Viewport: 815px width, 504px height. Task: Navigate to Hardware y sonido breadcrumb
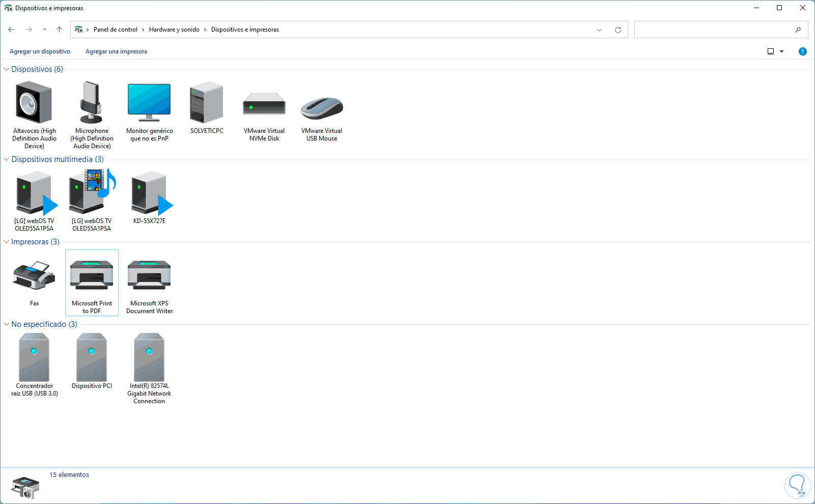pyautogui.click(x=174, y=30)
